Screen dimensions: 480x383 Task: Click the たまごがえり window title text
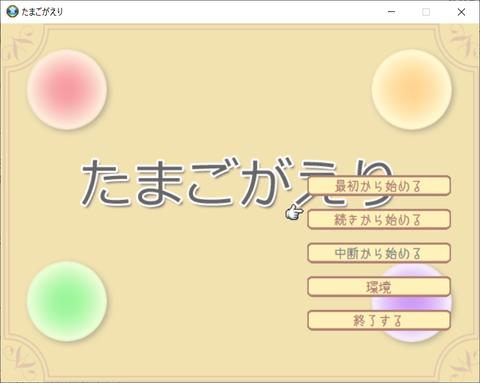pos(42,12)
